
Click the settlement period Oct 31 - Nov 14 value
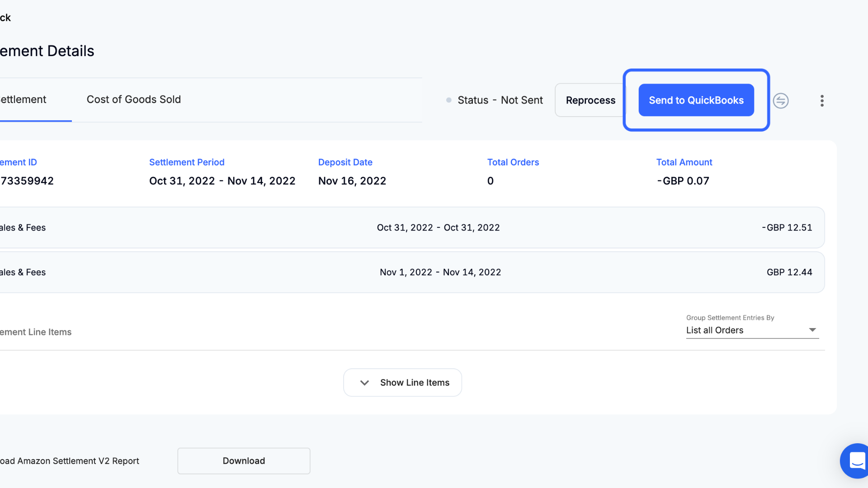point(222,181)
